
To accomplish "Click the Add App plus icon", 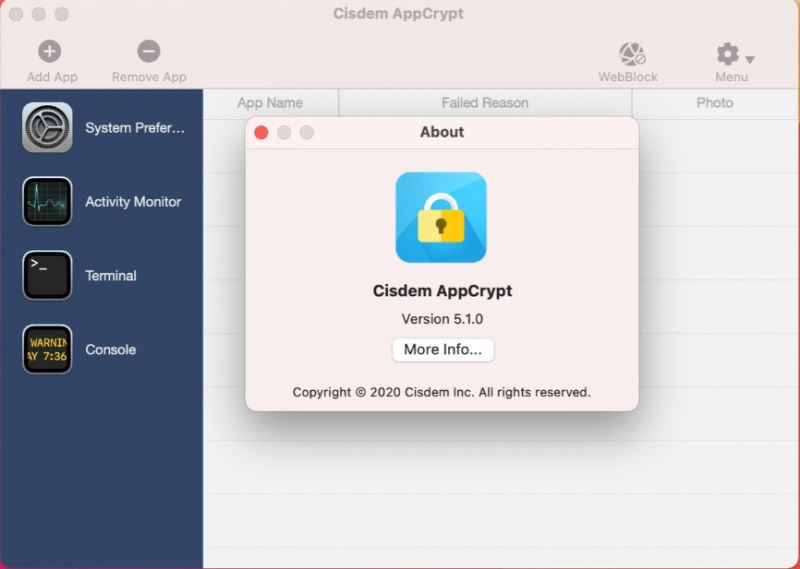I will point(49,51).
